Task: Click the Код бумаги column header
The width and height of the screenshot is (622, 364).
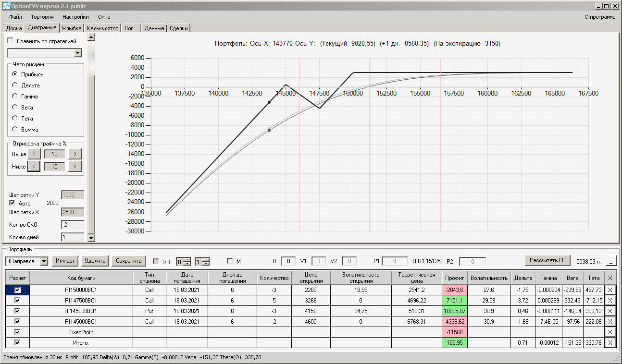Action: 81,278
